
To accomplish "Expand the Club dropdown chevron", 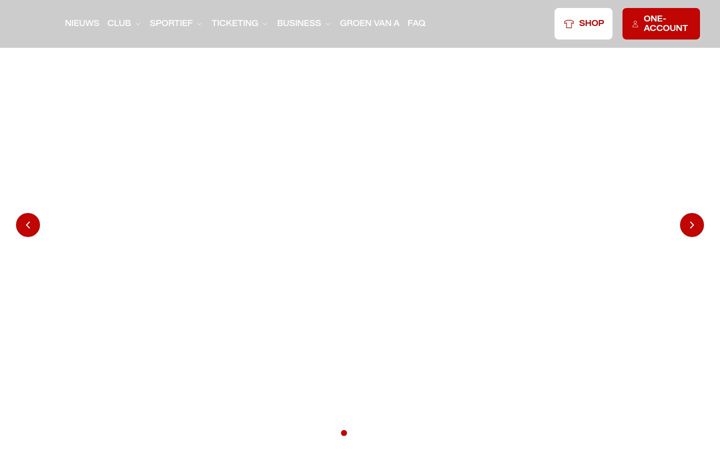I will [x=138, y=24].
